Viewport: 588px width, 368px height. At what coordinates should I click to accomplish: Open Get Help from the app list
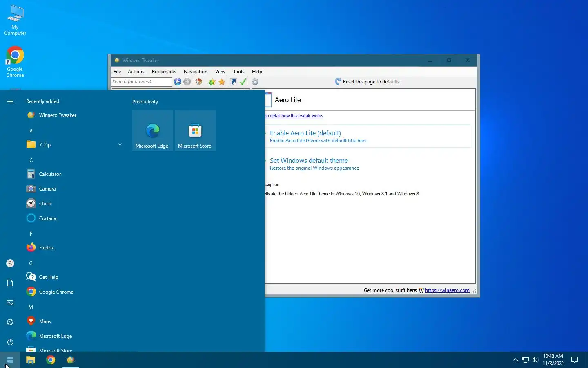(x=73, y=277)
